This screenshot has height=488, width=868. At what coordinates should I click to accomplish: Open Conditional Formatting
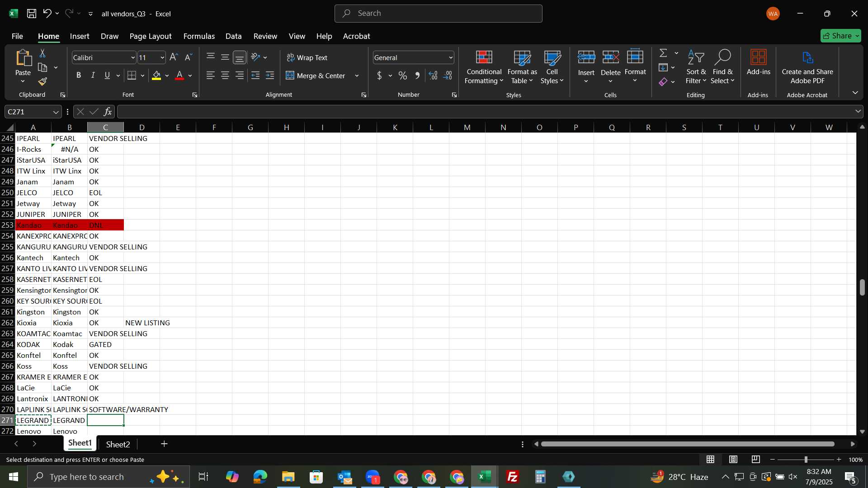(x=484, y=67)
